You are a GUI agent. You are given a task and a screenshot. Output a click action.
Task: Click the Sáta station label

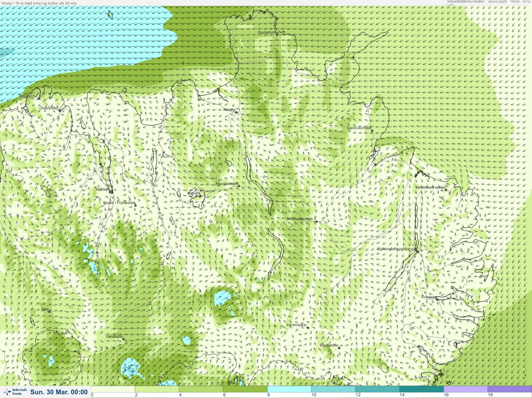pyautogui.click(x=44, y=309)
